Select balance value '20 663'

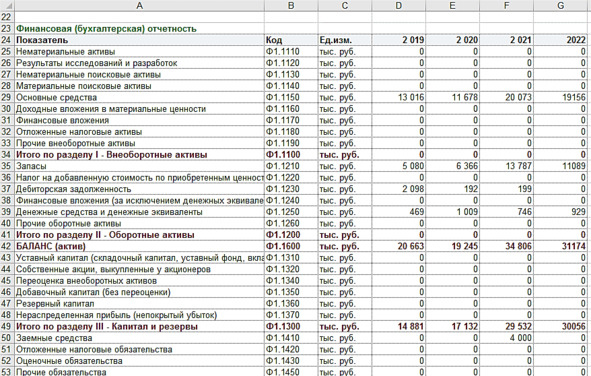click(x=399, y=246)
